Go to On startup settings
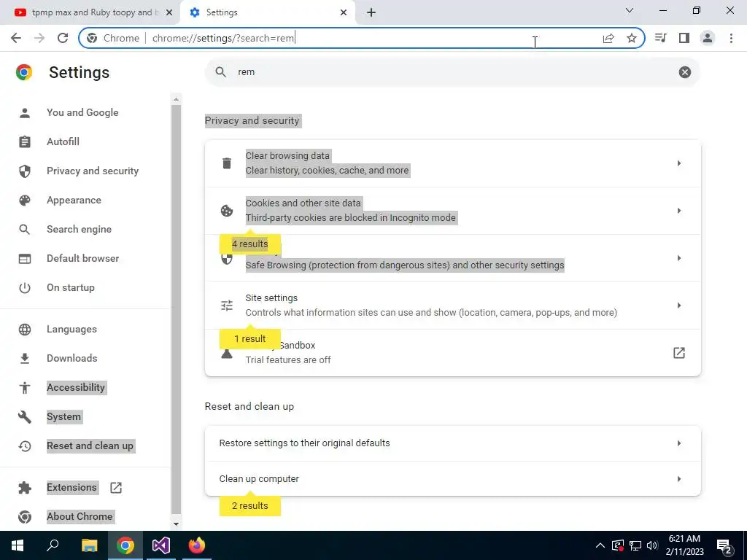The image size is (747, 560). (x=71, y=287)
